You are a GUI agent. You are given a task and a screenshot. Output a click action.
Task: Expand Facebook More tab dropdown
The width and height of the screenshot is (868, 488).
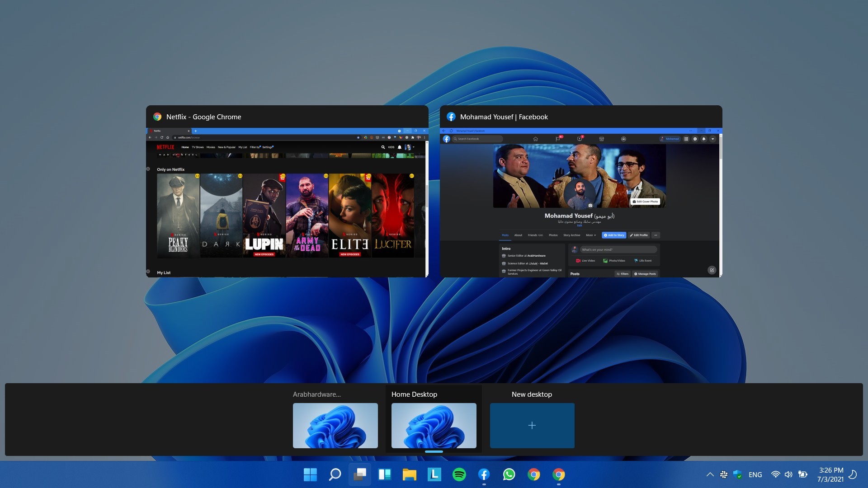coord(591,235)
